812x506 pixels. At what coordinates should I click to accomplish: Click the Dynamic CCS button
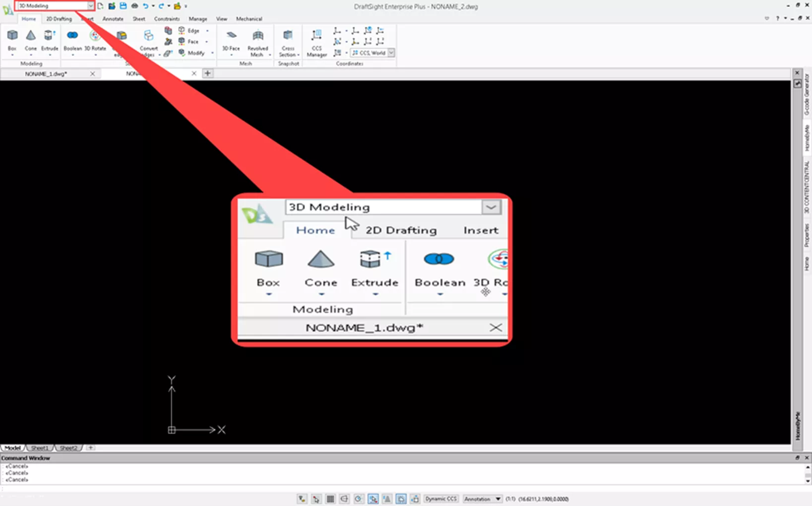(x=440, y=499)
